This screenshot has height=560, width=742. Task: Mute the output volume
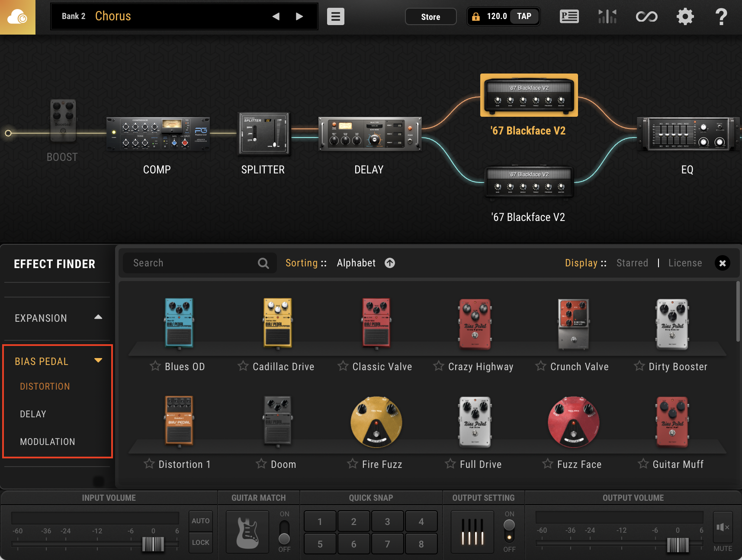[x=723, y=527]
